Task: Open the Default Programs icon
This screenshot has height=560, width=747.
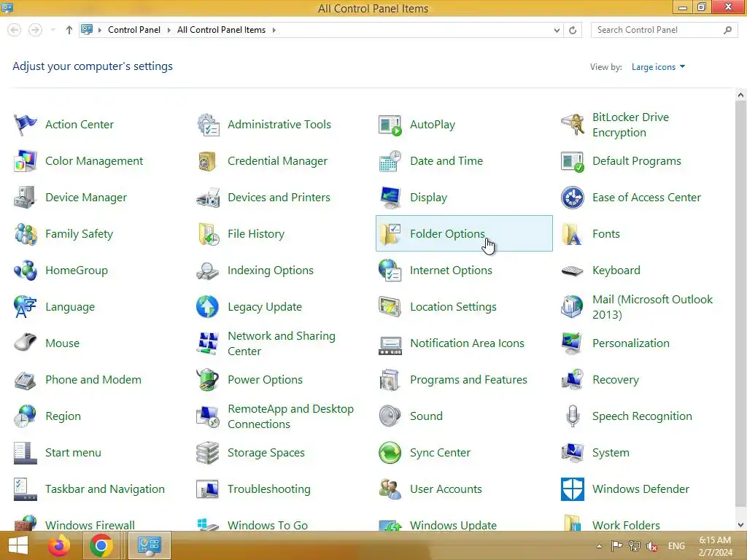Action: pyautogui.click(x=573, y=161)
